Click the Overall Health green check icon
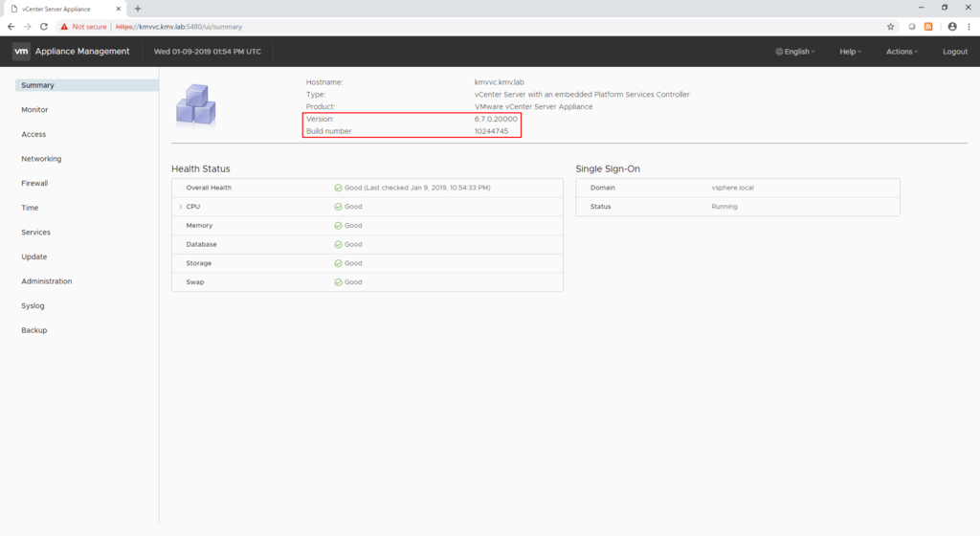Screen dimensions: 980x536 (x=338, y=188)
